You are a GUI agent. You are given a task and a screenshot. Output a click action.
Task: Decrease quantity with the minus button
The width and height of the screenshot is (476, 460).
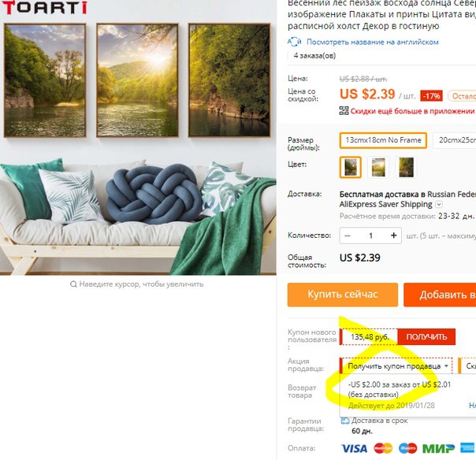(x=348, y=236)
